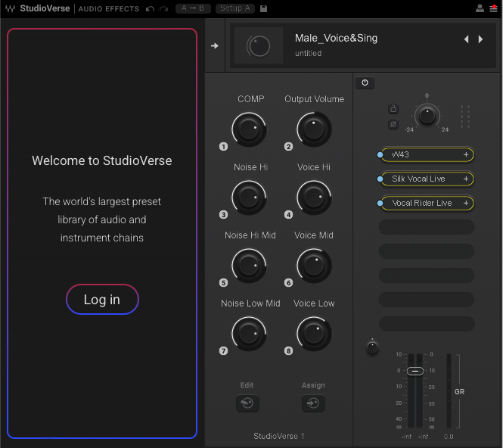Click the macro 3 number badge
The width and height of the screenshot is (503, 448).
(x=224, y=215)
